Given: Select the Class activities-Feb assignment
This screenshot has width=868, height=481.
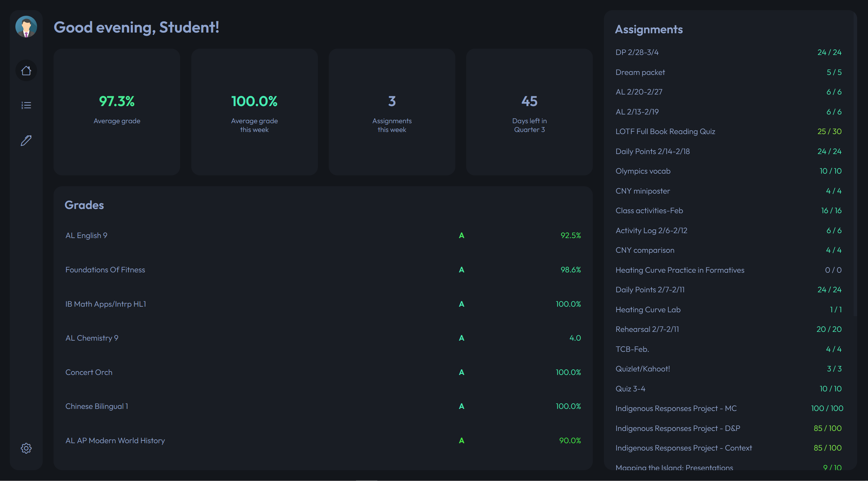Looking at the screenshot, I should (728, 211).
